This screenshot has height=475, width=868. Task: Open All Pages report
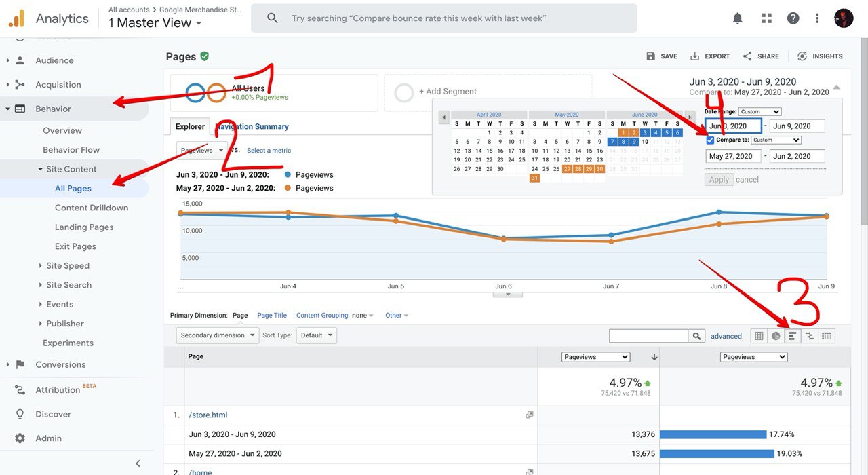pos(73,189)
